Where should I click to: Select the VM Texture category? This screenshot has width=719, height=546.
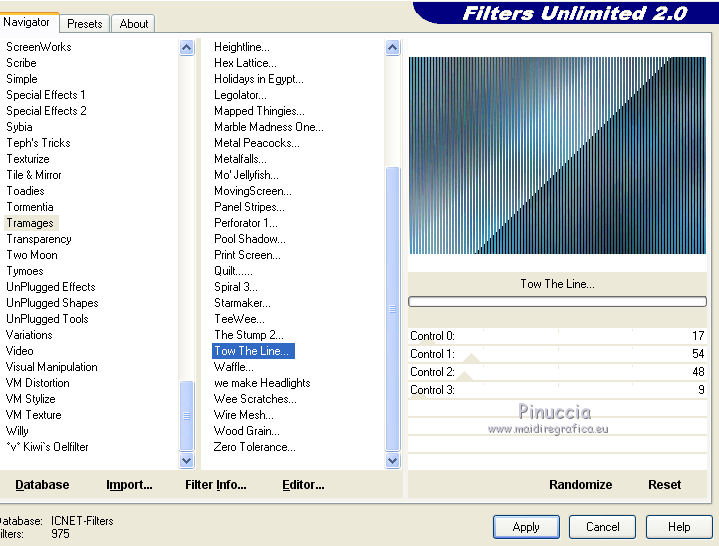coord(33,415)
